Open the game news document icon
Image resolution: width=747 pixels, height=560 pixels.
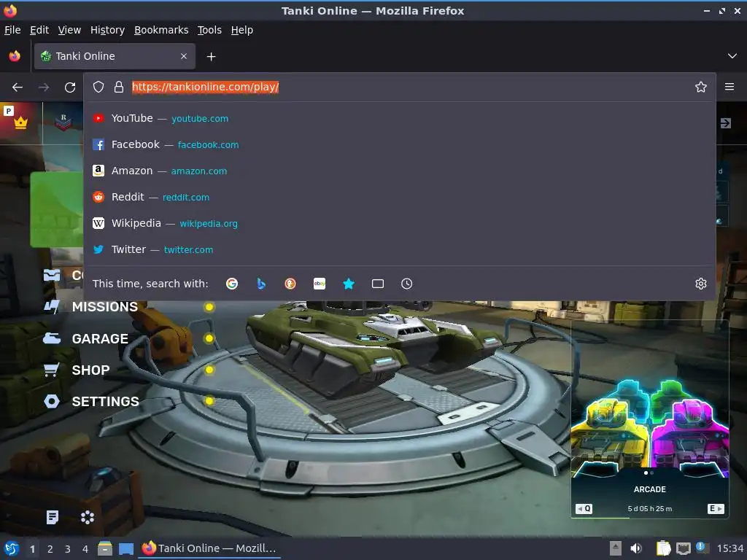pos(53,517)
